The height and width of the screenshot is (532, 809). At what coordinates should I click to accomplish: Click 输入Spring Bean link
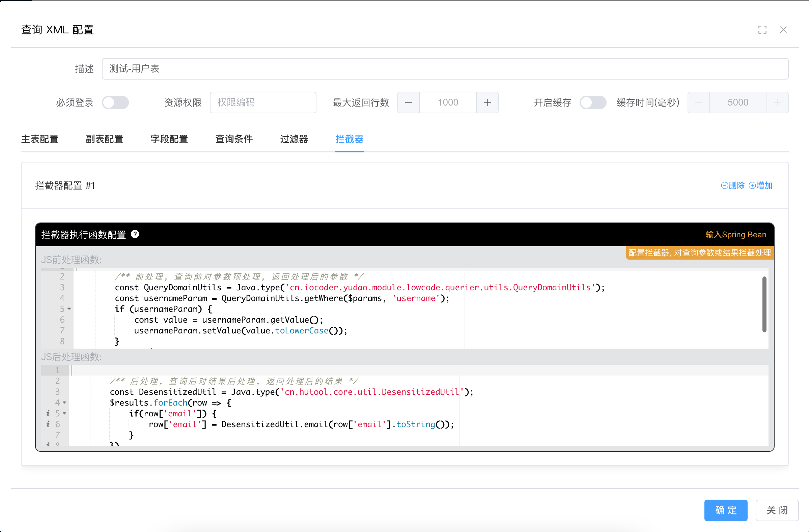click(x=735, y=235)
